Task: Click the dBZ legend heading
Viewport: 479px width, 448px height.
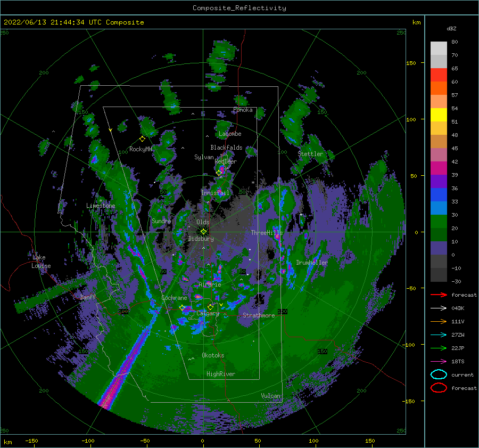Action: [451, 28]
